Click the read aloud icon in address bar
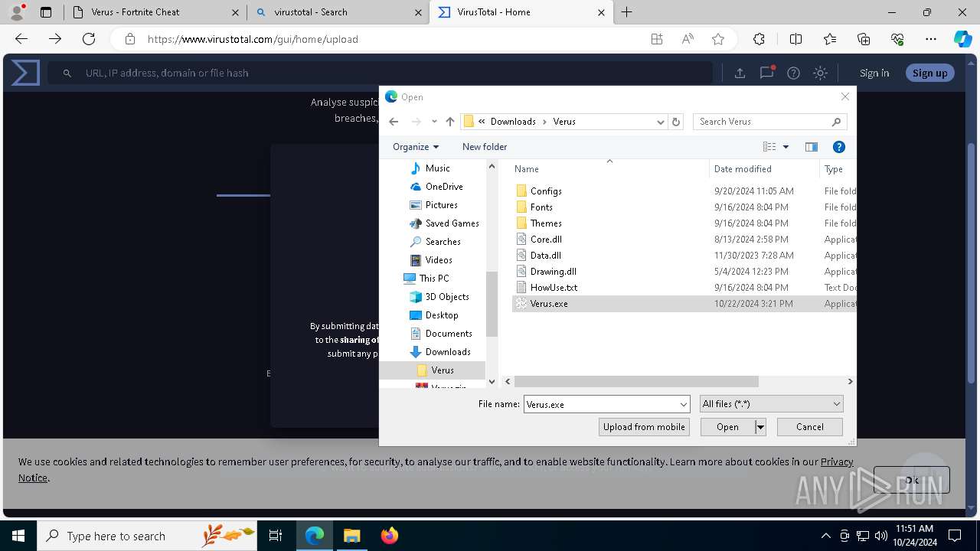Viewport: 980px width, 551px height. click(x=688, y=39)
